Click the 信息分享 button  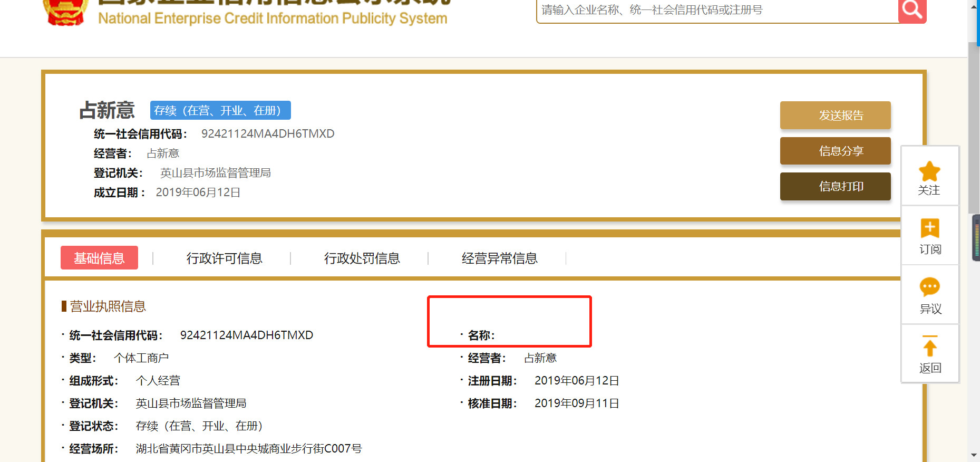point(836,151)
